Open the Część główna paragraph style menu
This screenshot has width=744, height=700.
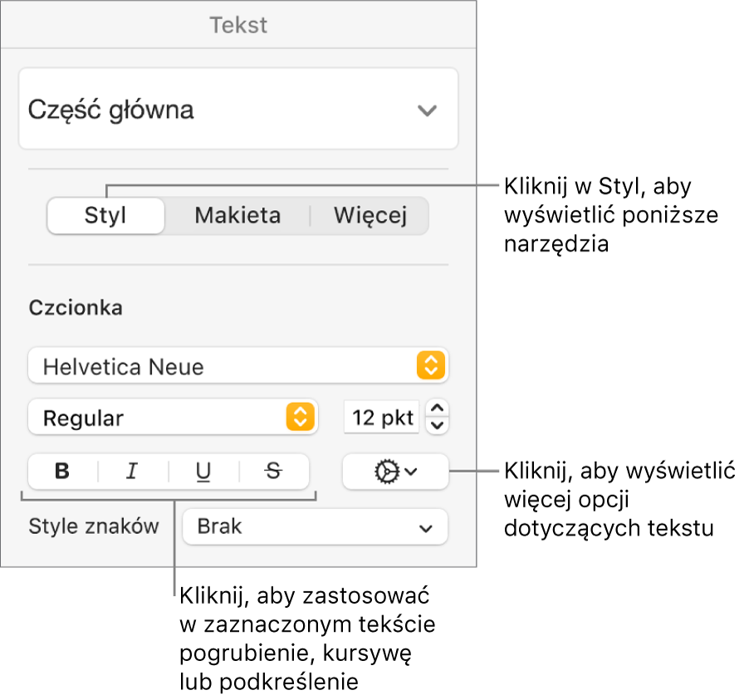239,108
